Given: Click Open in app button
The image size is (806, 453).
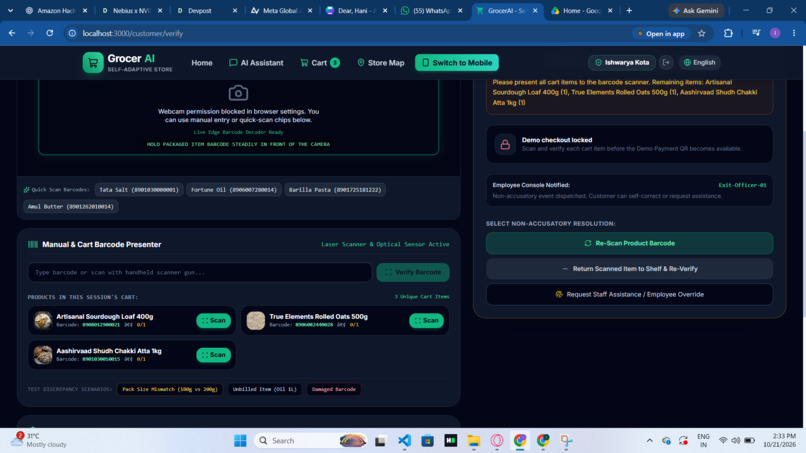Looking at the screenshot, I should (661, 33).
